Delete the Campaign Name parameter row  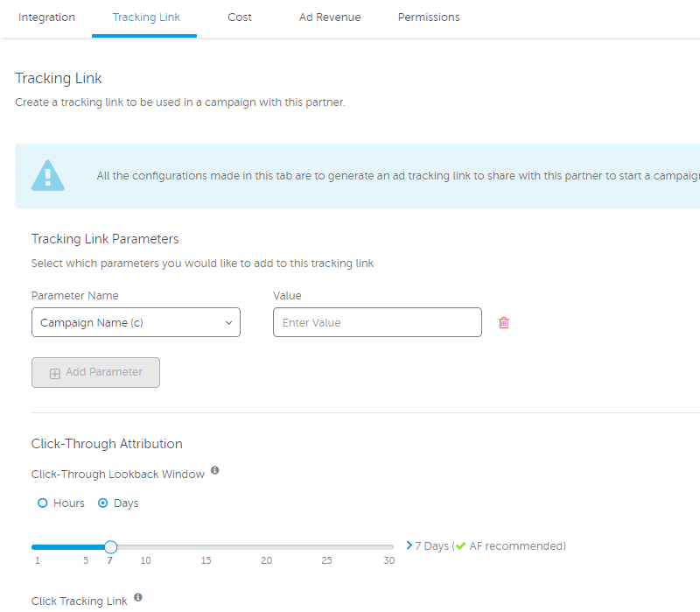coord(503,323)
